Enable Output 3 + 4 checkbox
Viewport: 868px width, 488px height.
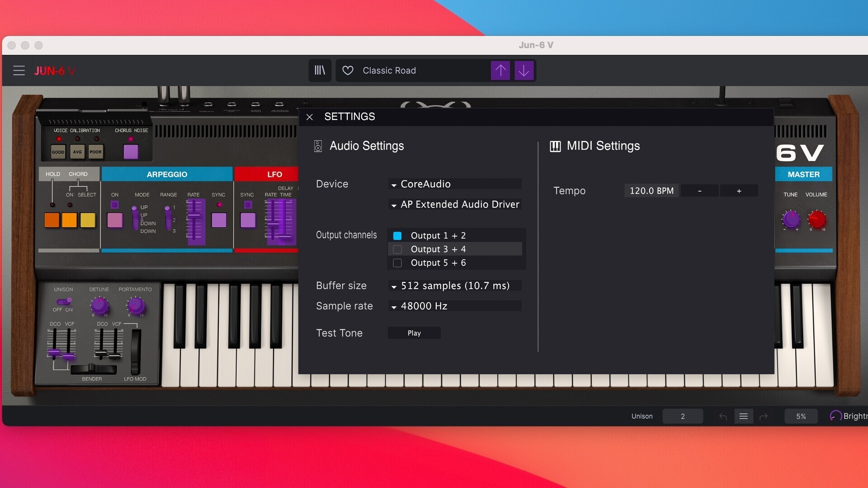397,249
